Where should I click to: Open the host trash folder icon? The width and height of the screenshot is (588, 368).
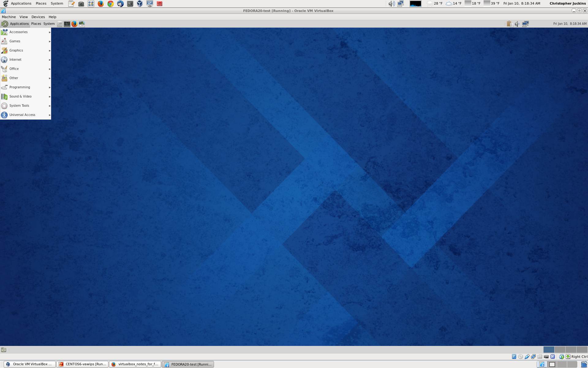tap(584, 364)
